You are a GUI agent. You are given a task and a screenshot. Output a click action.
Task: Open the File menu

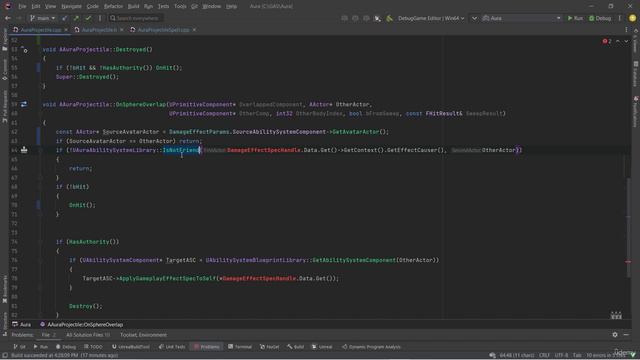[x=22, y=7]
